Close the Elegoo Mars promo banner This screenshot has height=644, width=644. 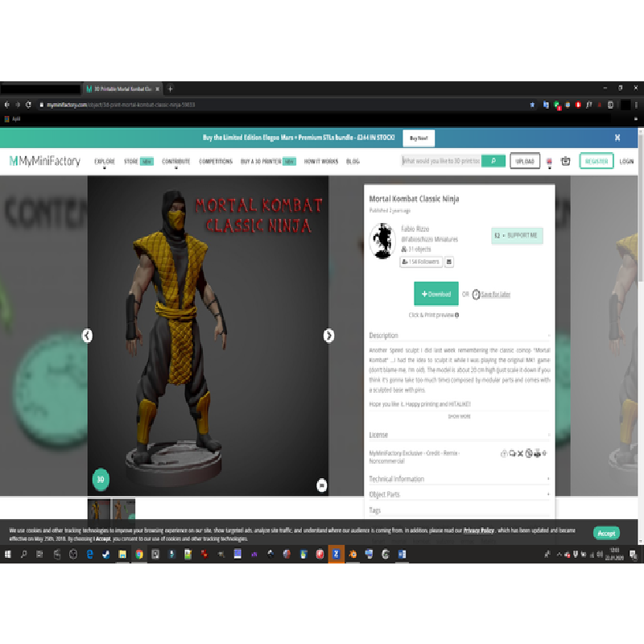coord(617,138)
